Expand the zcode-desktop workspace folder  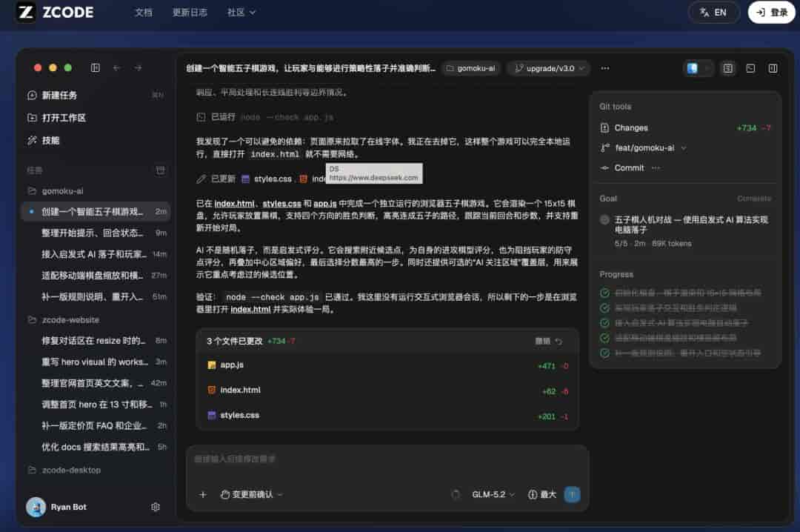64,471
